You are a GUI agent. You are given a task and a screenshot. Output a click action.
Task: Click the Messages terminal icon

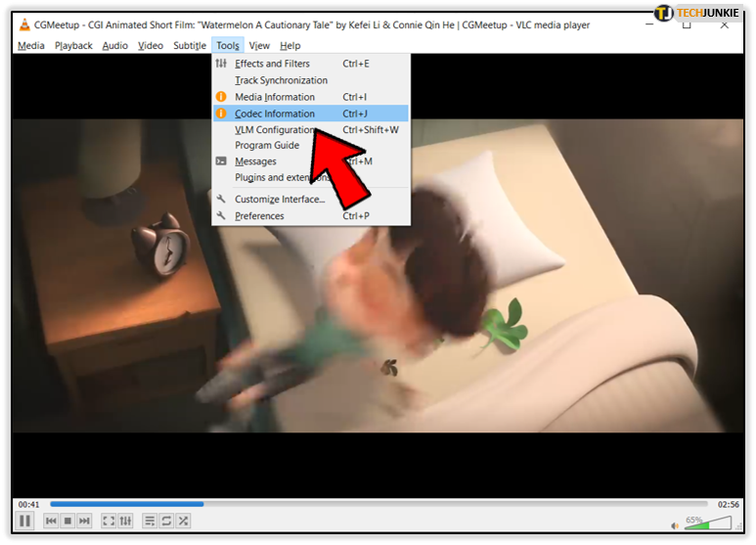[221, 161]
